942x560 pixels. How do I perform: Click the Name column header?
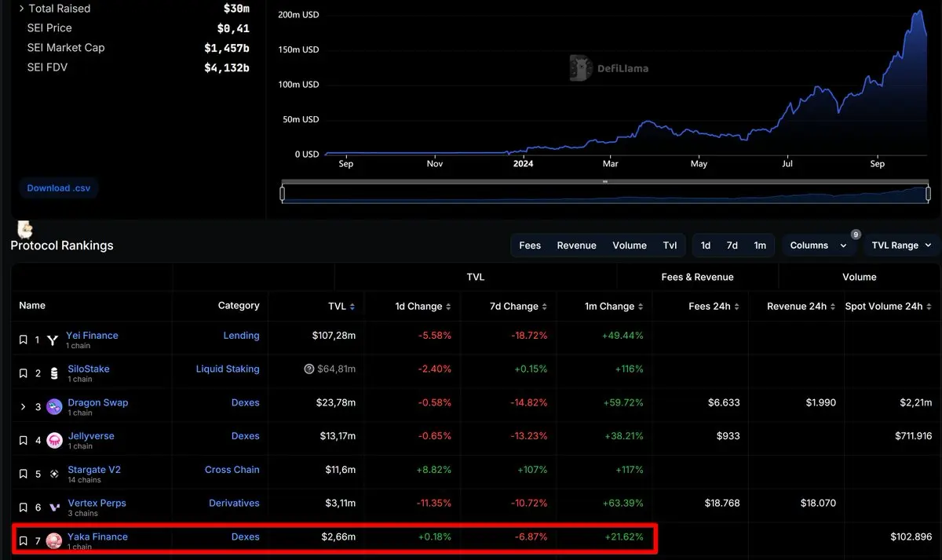32,306
